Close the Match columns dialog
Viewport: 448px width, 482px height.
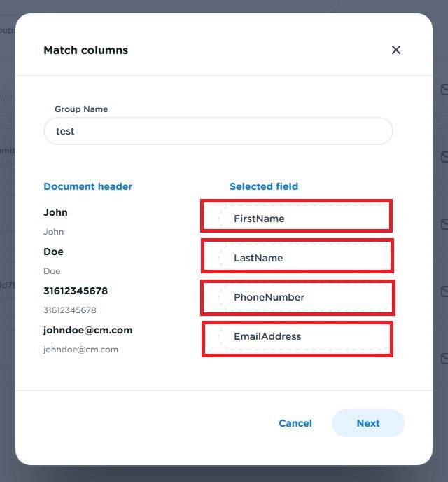click(396, 50)
